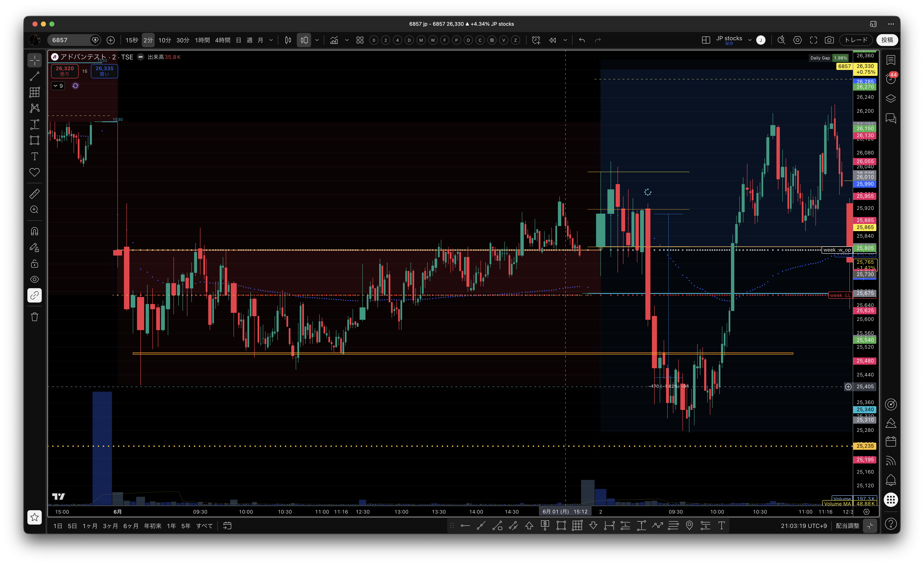Switch to the 10分 timeframe

click(x=165, y=40)
